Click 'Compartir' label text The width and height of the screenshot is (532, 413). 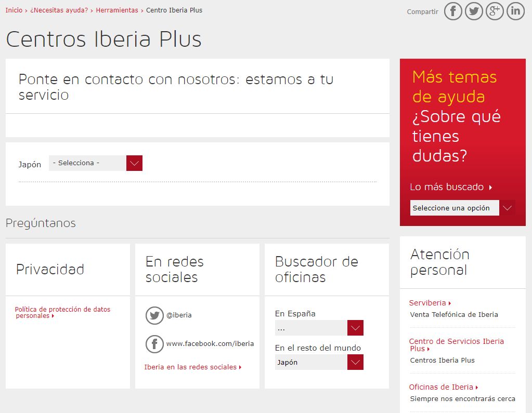click(x=422, y=11)
